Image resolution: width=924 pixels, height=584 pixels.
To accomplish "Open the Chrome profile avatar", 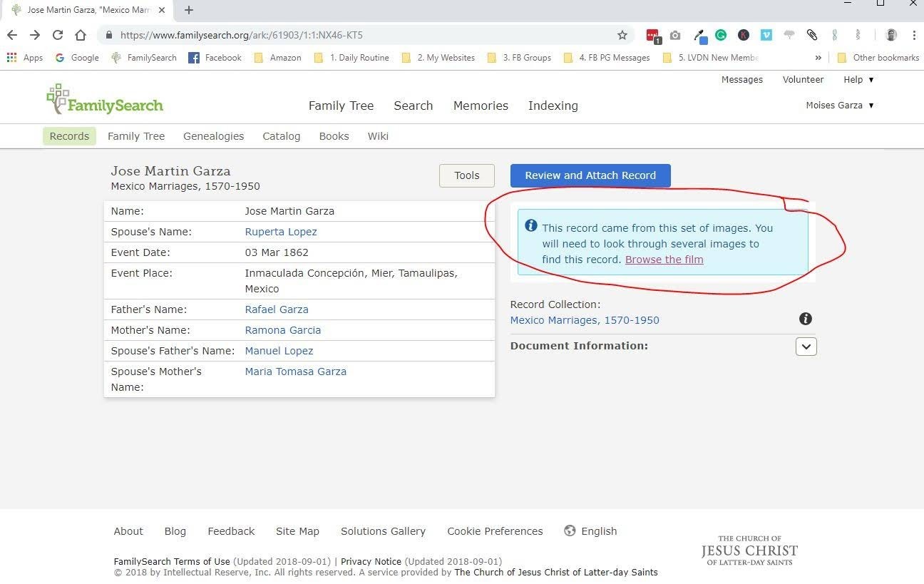I will (891, 35).
